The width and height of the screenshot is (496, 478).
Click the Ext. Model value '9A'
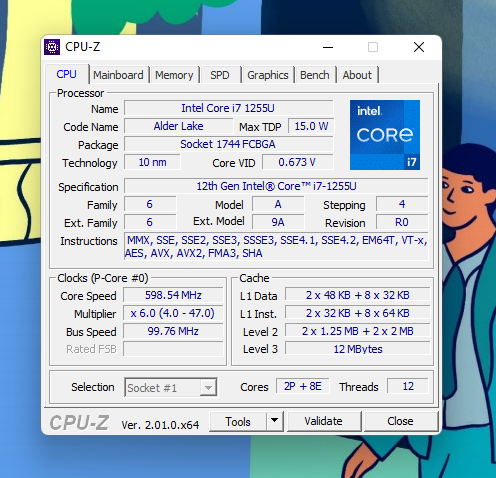(278, 222)
